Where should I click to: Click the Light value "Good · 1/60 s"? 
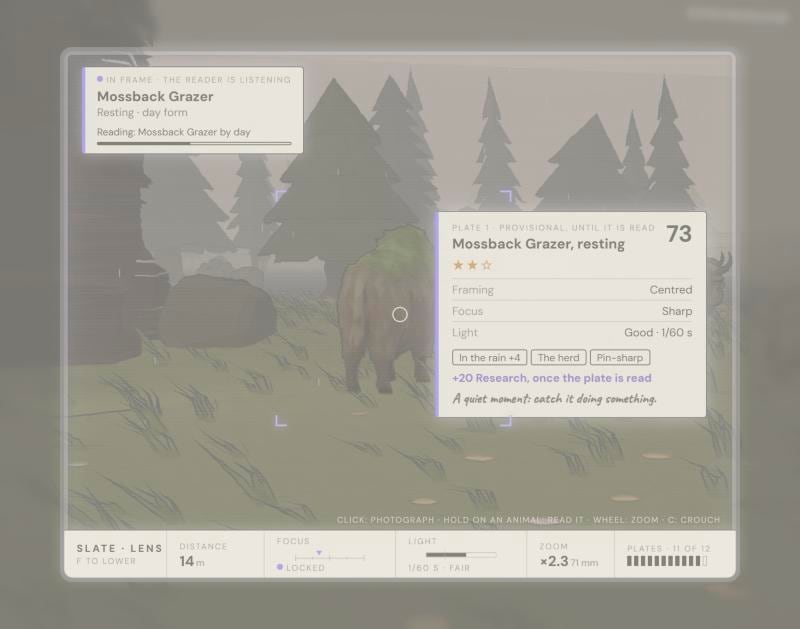(x=658, y=333)
